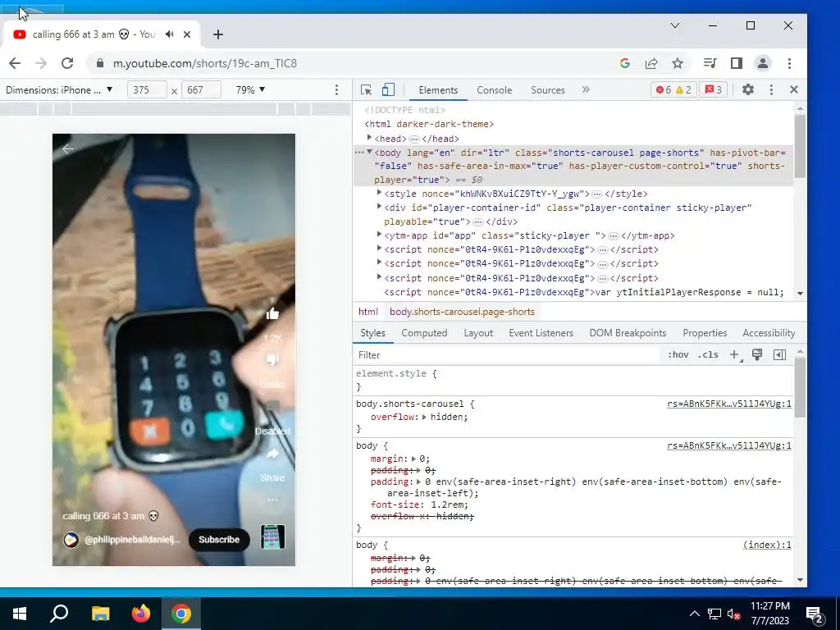The width and height of the screenshot is (840, 630).
Task: Open the DOM Breakpoints tab
Action: point(628,333)
